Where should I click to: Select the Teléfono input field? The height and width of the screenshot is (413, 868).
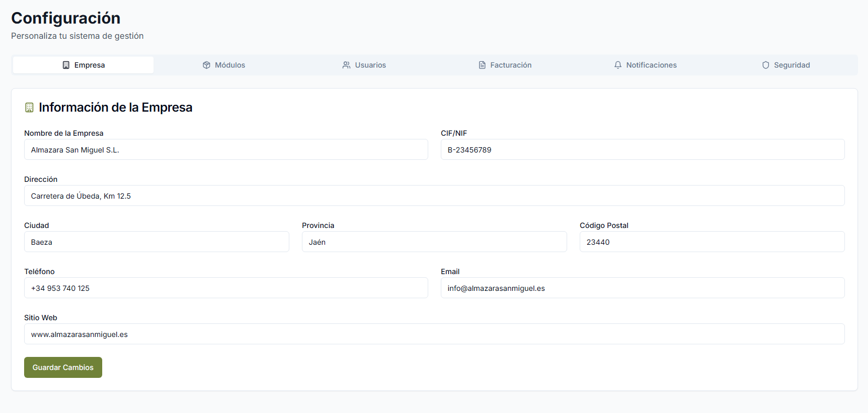(x=226, y=288)
